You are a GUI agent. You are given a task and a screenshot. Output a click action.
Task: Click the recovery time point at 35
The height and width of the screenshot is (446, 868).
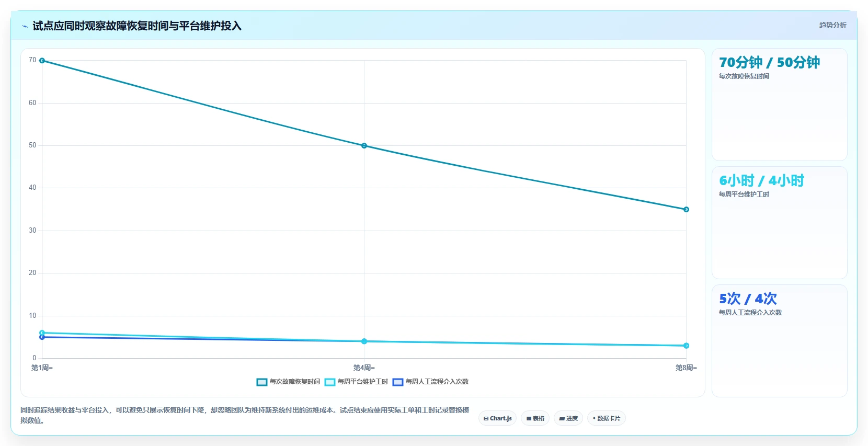tap(687, 210)
